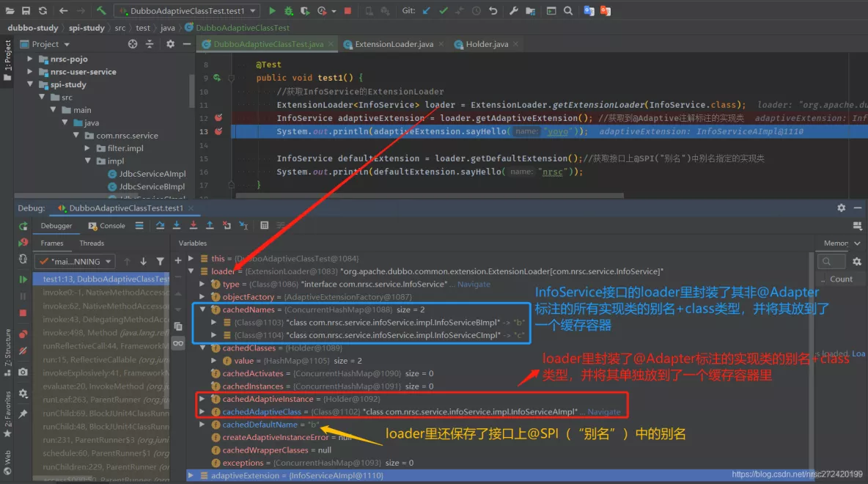
Task: Resume program with green play-bar icon
Action: click(x=23, y=279)
